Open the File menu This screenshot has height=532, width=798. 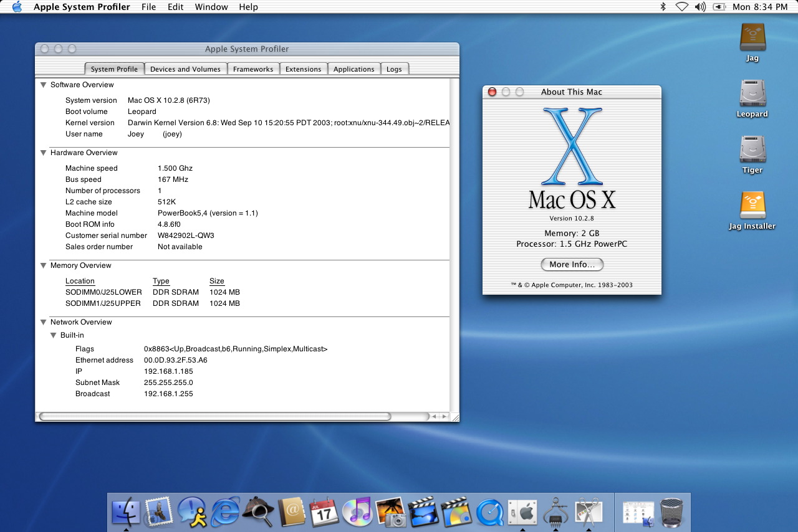pyautogui.click(x=149, y=7)
